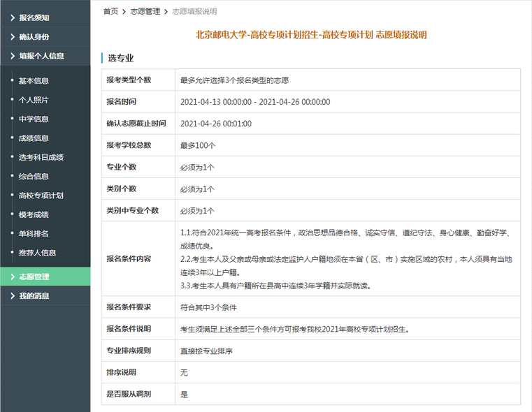
Task: Open 选考科目成绩 sidebar entry
Action: [x=41, y=157]
